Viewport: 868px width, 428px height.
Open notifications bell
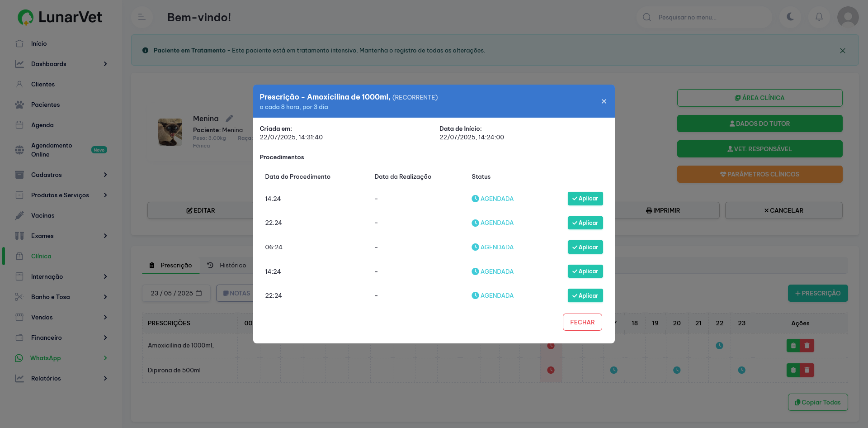[x=819, y=17]
